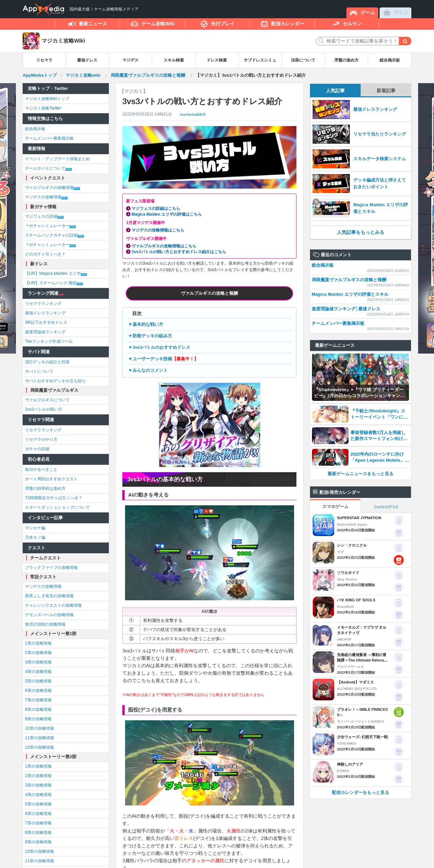Open セルラン in top navigation
Viewport: 434px width, 868px height.
347,24
